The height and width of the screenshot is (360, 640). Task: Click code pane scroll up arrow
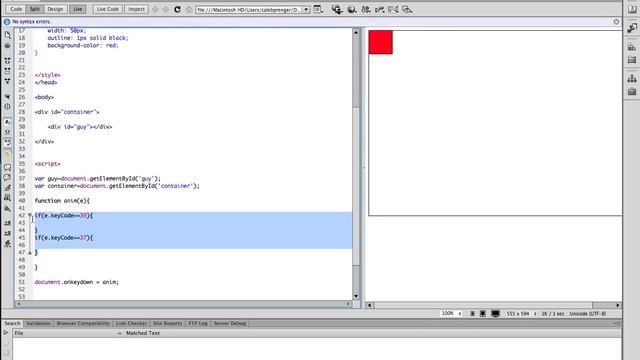pos(356,32)
